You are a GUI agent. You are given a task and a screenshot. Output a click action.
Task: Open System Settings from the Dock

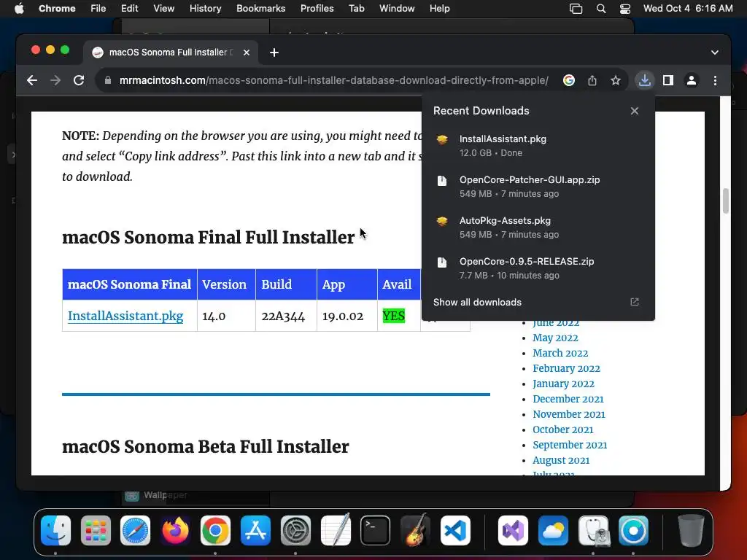(x=295, y=531)
